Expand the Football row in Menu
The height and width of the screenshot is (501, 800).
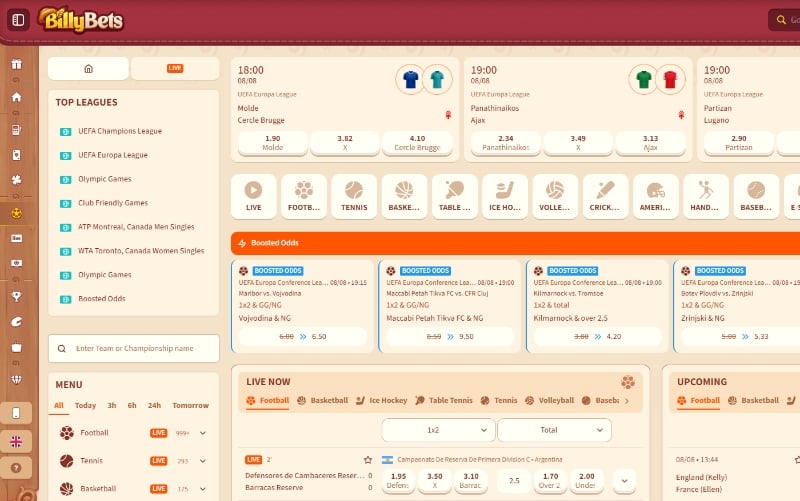tap(203, 433)
